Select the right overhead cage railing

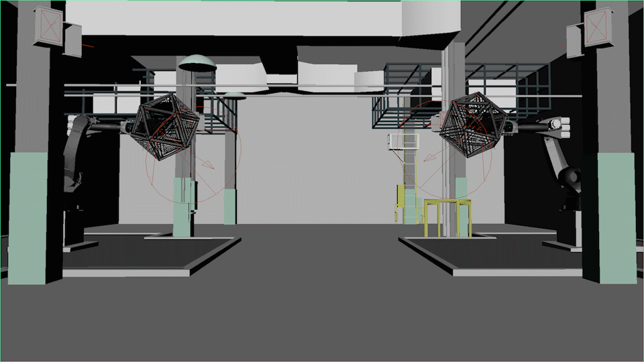(x=462, y=95)
